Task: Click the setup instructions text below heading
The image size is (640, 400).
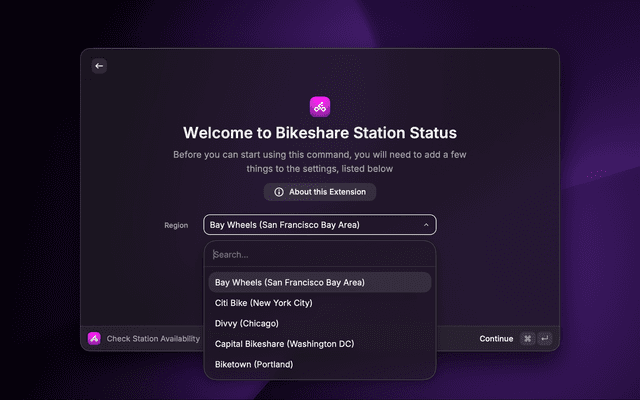Action: click(320, 161)
